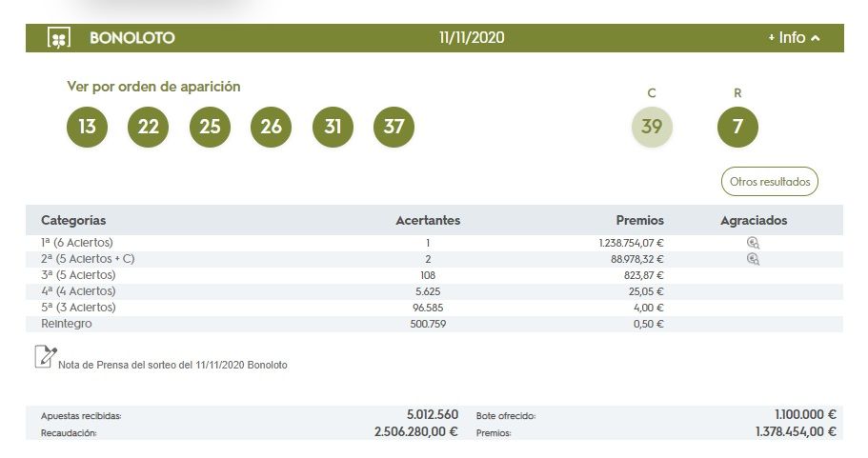Screen dimensions: 868x458
Task: Click the BONOLOTO title text
Action: coord(132,38)
